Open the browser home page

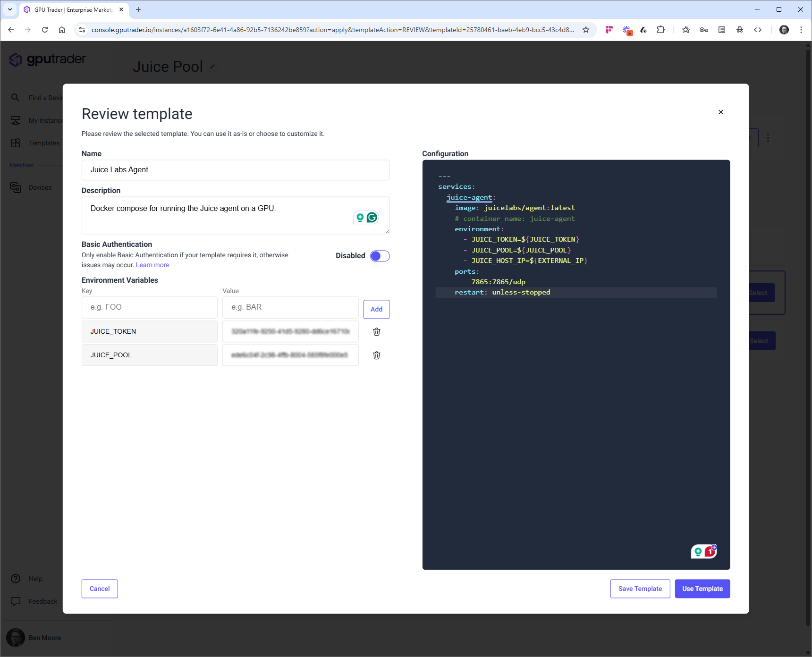[x=62, y=30]
